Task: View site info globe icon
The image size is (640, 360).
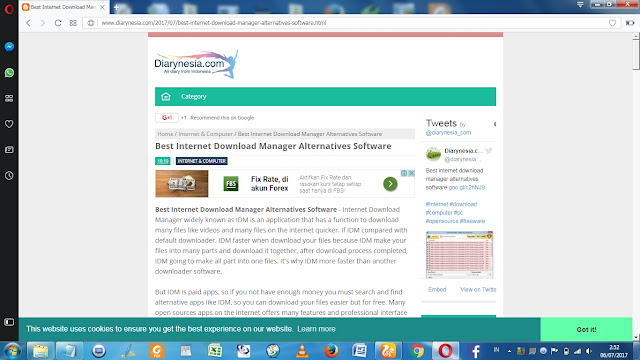Action: 91,23
